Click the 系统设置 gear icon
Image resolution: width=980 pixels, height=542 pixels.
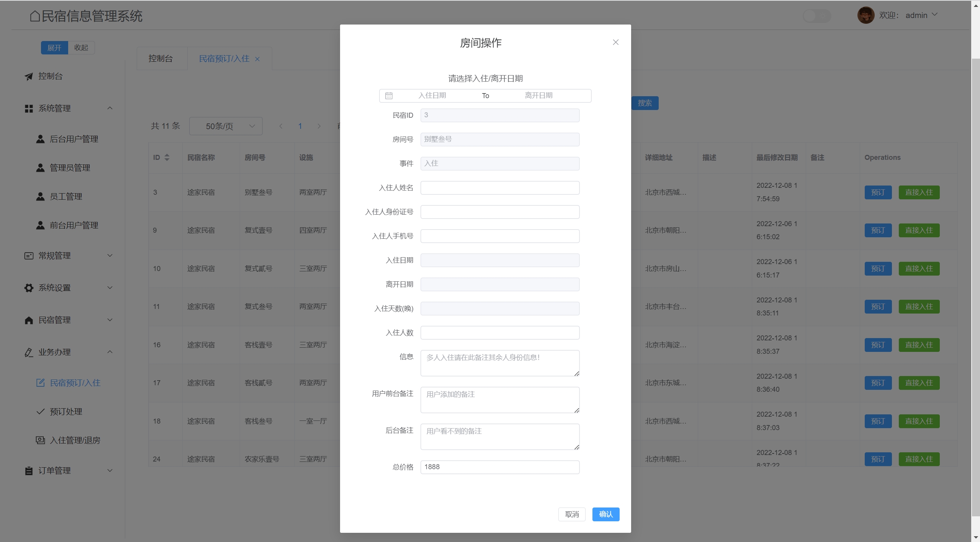coord(29,288)
